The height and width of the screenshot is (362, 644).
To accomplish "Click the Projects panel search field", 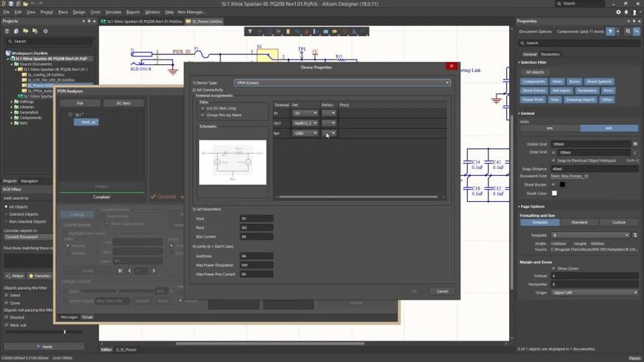I will click(x=48, y=42).
